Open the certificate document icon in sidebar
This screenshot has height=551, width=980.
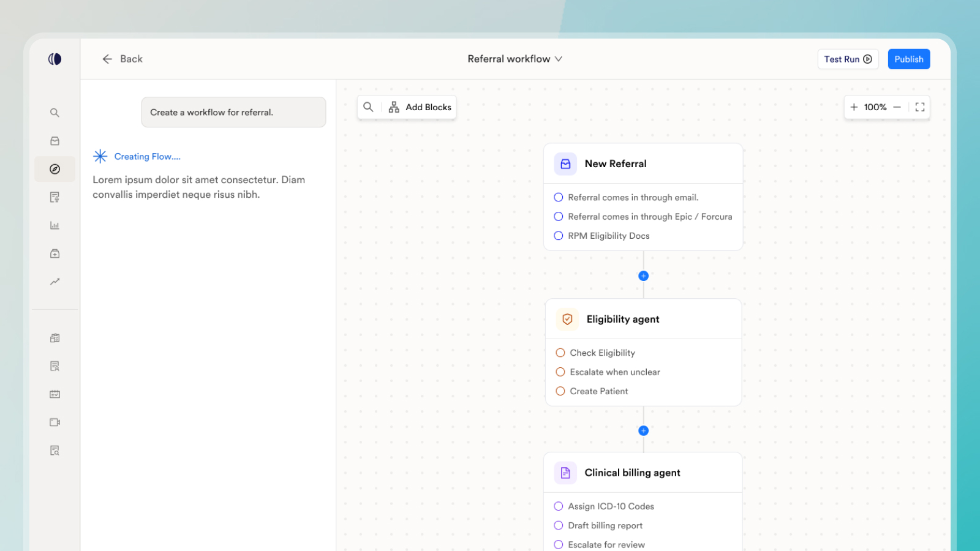tap(55, 366)
